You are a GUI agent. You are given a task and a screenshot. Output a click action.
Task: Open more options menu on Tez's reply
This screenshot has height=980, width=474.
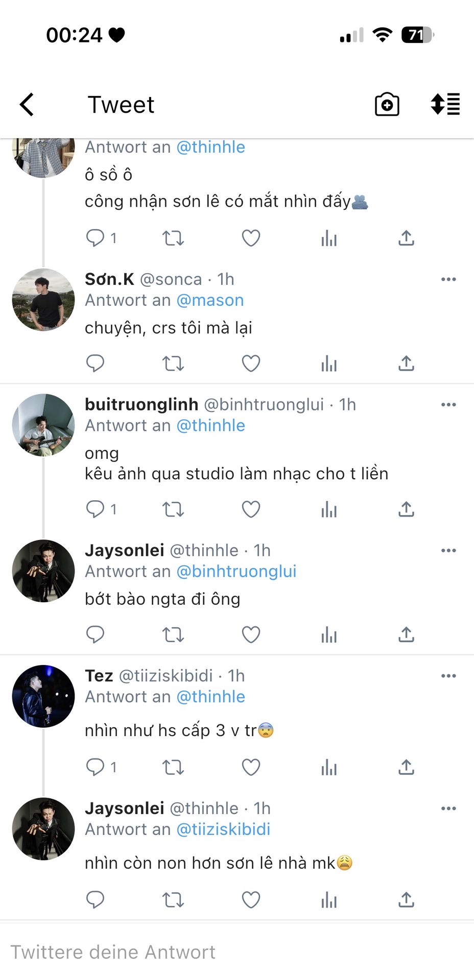click(x=448, y=676)
